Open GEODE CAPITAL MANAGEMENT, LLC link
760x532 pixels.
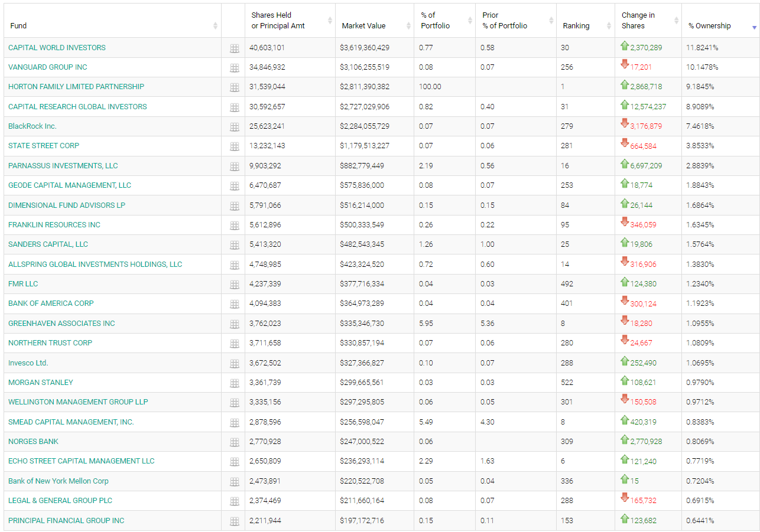(x=70, y=185)
